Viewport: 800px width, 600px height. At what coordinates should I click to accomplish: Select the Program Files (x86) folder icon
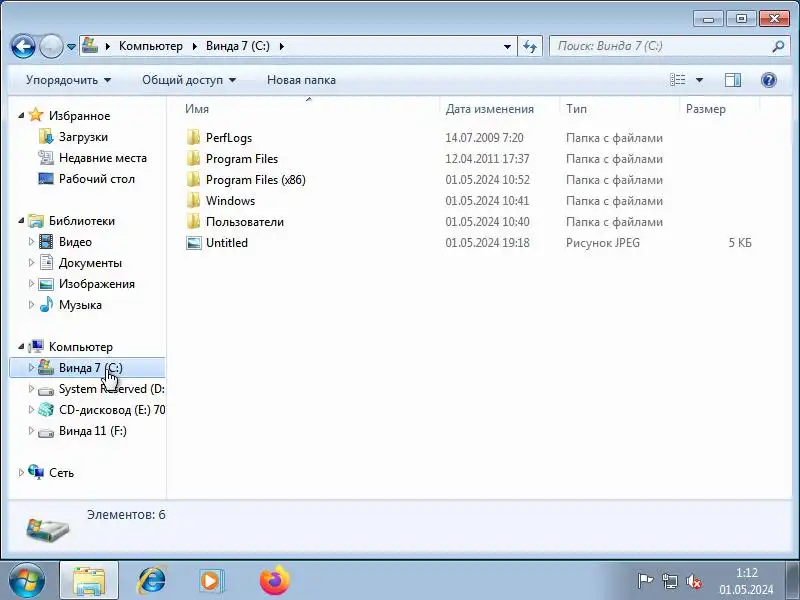tap(193, 179)
